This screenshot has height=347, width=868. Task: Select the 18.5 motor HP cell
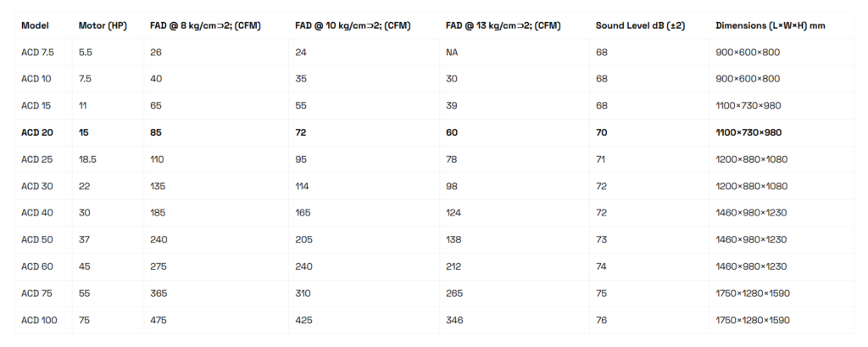pyautogui.click(x=87, y=160)
